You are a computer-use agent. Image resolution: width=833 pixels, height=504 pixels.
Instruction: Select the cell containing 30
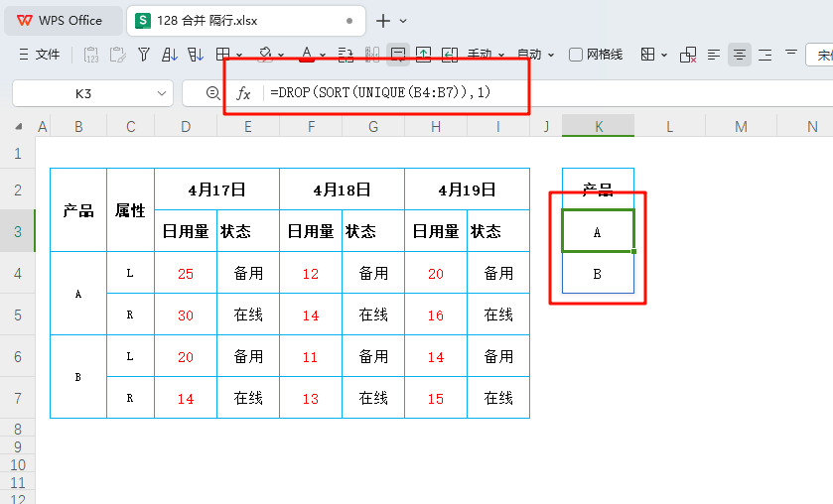(186, 315)
